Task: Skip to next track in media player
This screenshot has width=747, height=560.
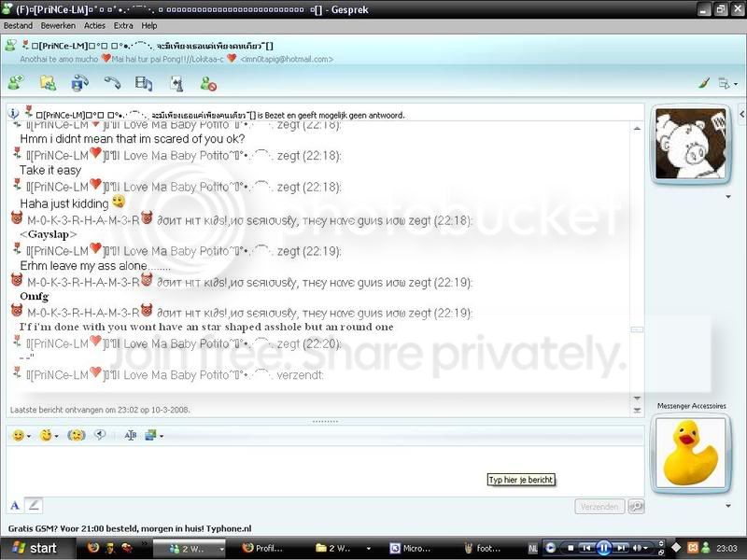Action: 621,548
